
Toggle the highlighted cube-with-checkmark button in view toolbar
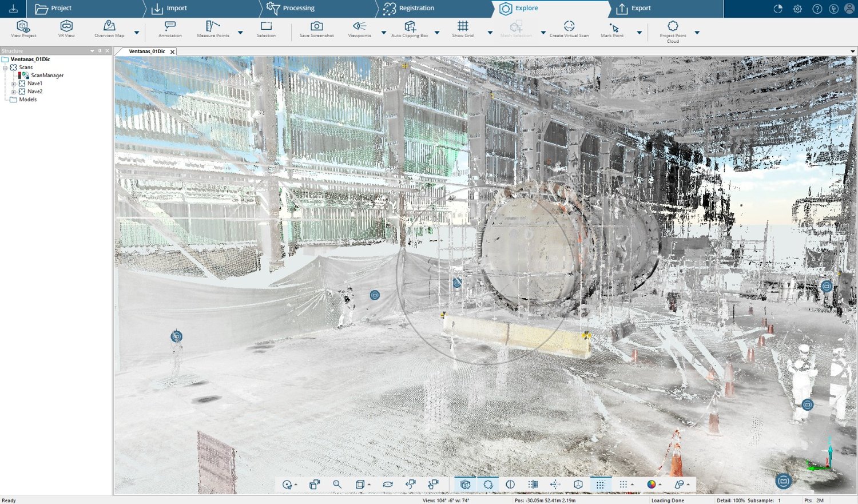point(465,485)
